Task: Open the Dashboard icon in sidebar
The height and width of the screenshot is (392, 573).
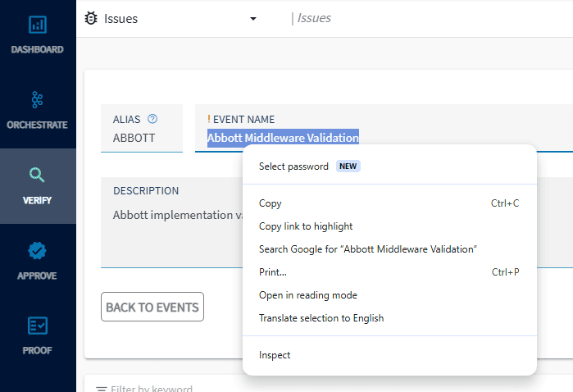Action: tap(37, 25)
